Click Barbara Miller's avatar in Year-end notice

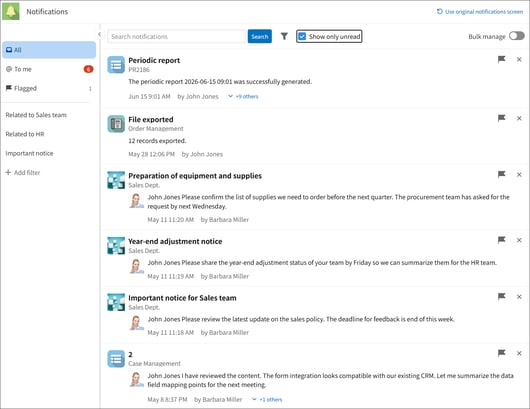click(x=136, y=266)
